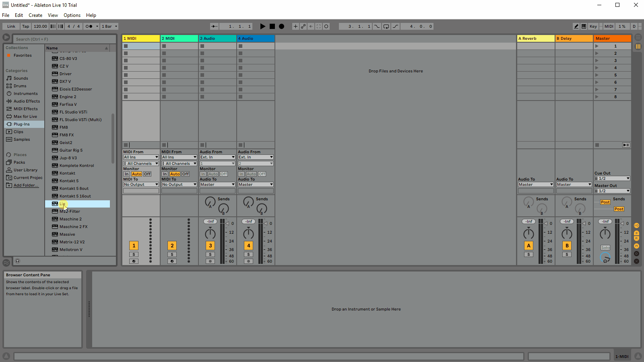Click Phase Nudge Up icon
The width and height of the screenshot is (644, 362).
point(61,27)
